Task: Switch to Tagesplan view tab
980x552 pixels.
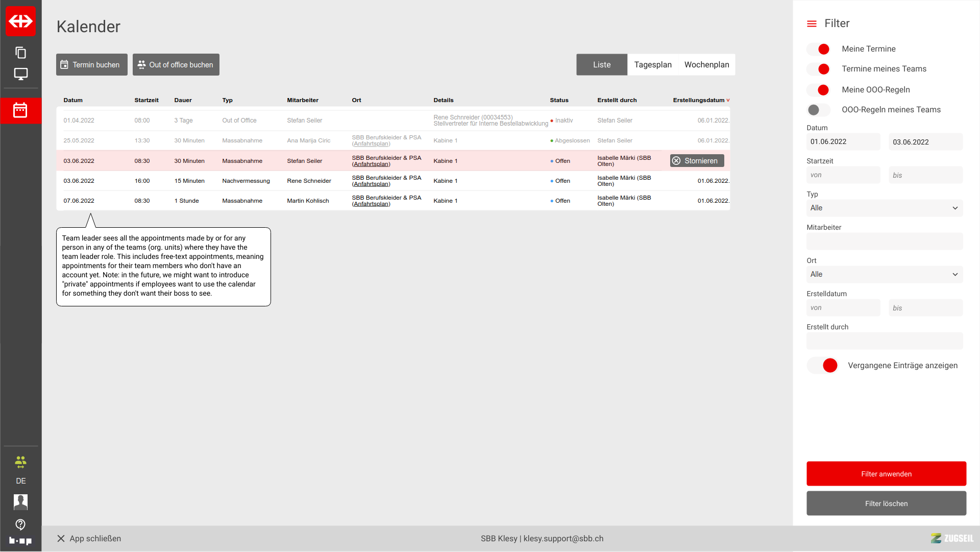Action: (x=653, y=65)
